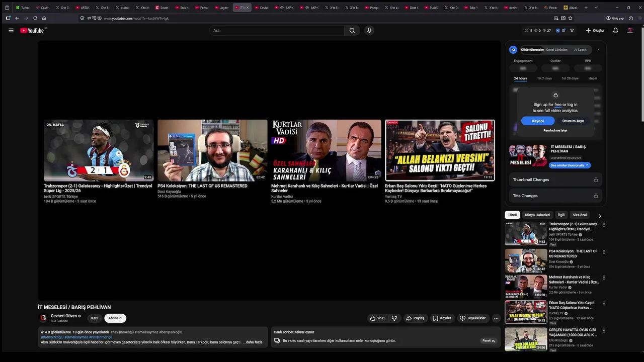The width and height of the screenshot is (644, 362).
Task: Open Kurtlar Vadisi end-screen video thumbnail
Action: click(326, 150)
